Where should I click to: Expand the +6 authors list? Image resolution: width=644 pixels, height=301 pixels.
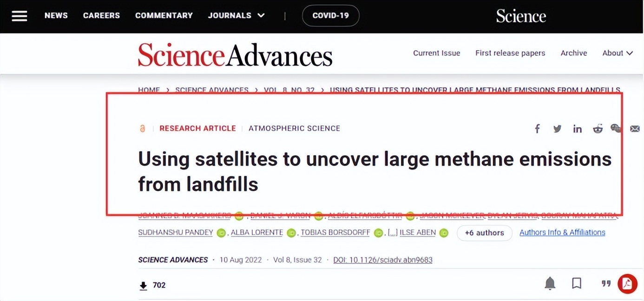tap(484, 233)
